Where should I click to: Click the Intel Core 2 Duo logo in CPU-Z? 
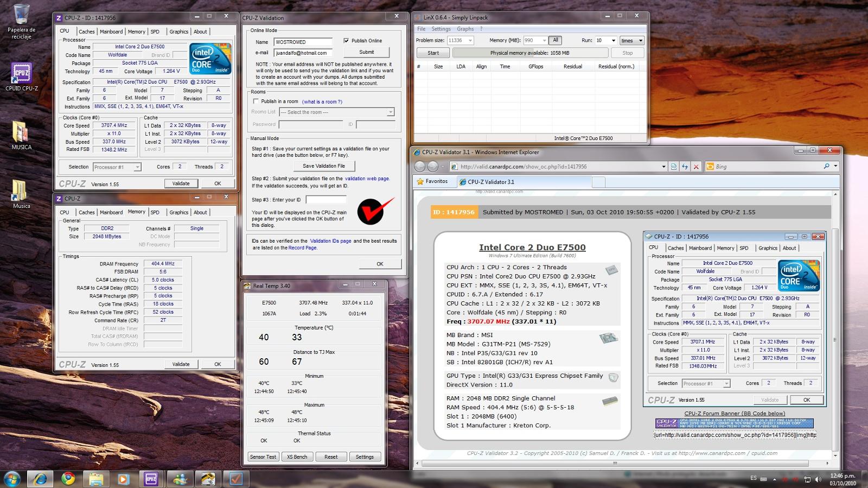pos(210,59)
